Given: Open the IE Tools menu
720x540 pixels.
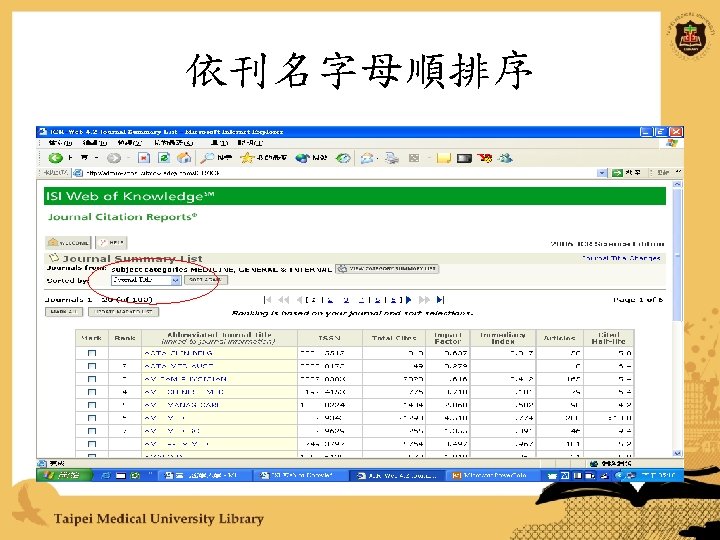Looking at the screenshot, I should (x=218, y=143).
